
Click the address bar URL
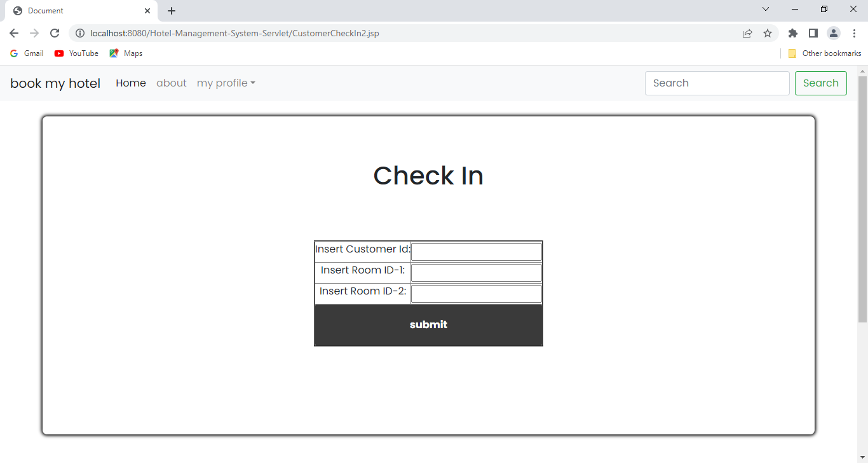tap(234, 33)
